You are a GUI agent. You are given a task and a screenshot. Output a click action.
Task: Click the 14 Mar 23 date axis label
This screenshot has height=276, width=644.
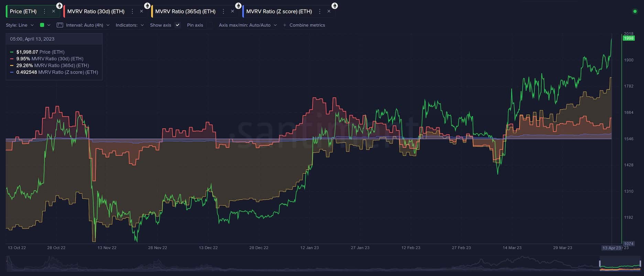click(512, 248)
